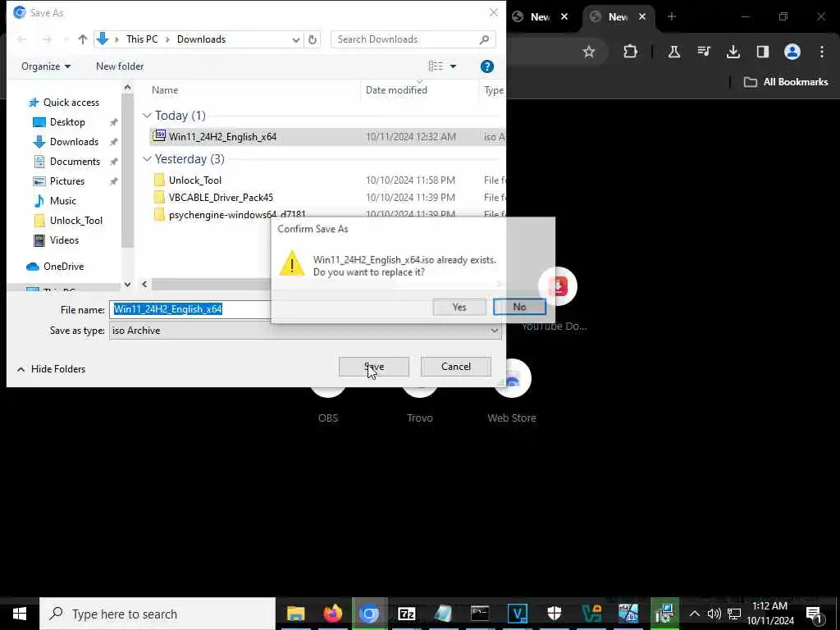Click the back navigation arrow in Save As
Screen dimensions: 840x630
22,39
